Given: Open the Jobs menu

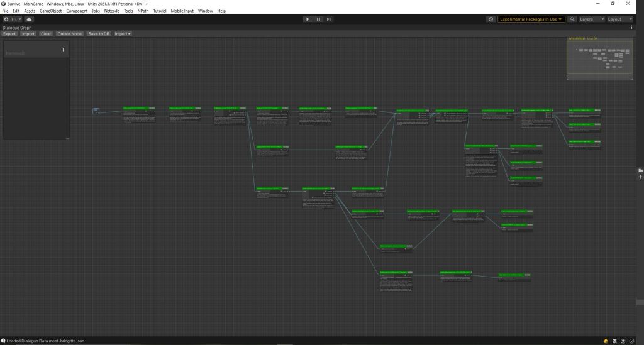Looking at the screenshot, I should coord(96,11).
